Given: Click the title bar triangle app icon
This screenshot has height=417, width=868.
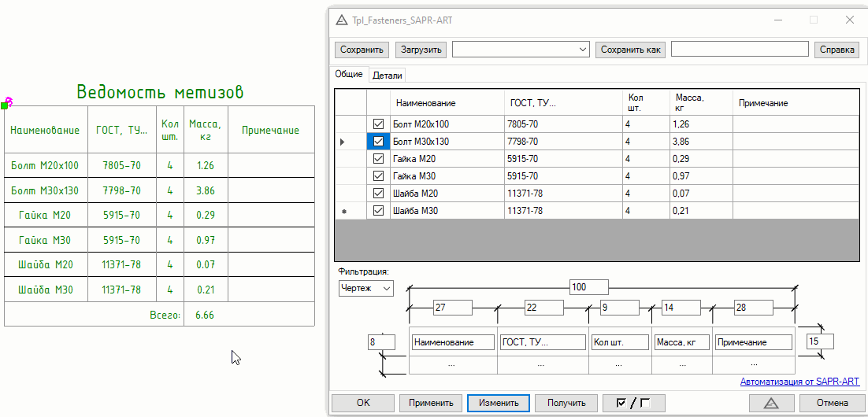Looking at the screenshot, I should pyautogui.click(x=342, y=20).
